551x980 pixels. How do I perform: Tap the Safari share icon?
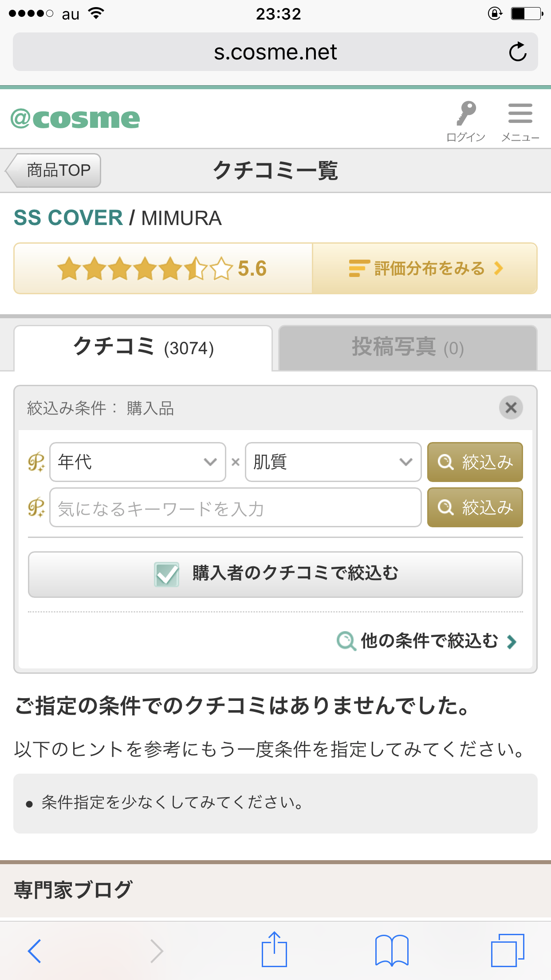point(274,949)
